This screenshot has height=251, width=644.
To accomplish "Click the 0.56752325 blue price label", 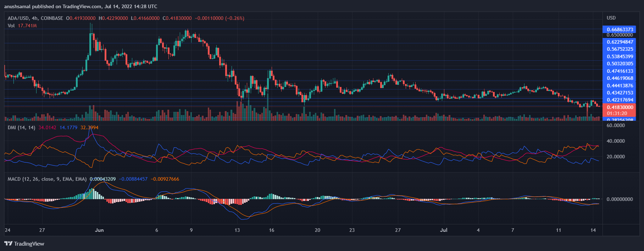I will point(619,49).
